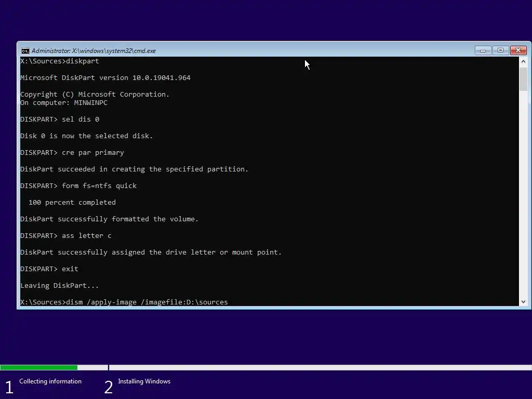Click the 'DISKPART> exit' line

pos(49,269)
